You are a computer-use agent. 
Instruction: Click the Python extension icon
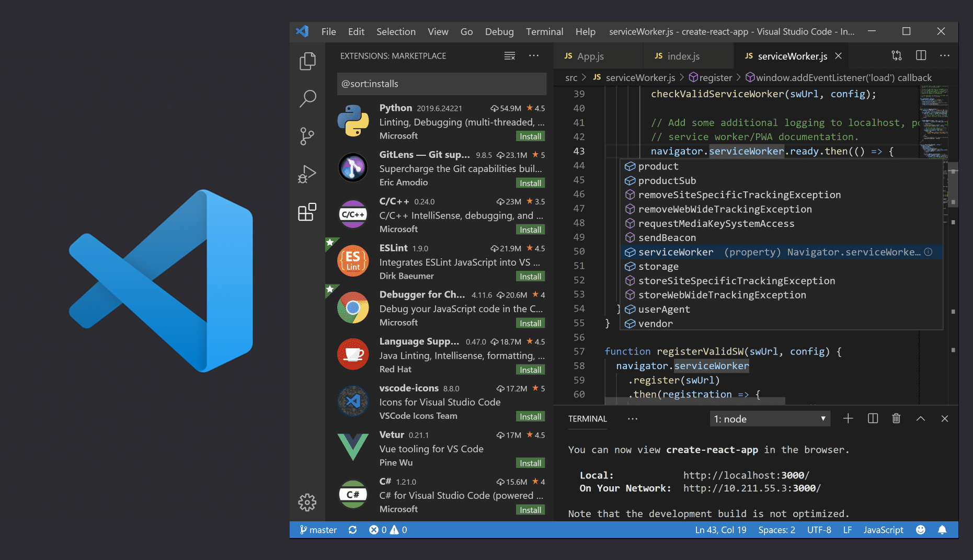coord(353,121)
